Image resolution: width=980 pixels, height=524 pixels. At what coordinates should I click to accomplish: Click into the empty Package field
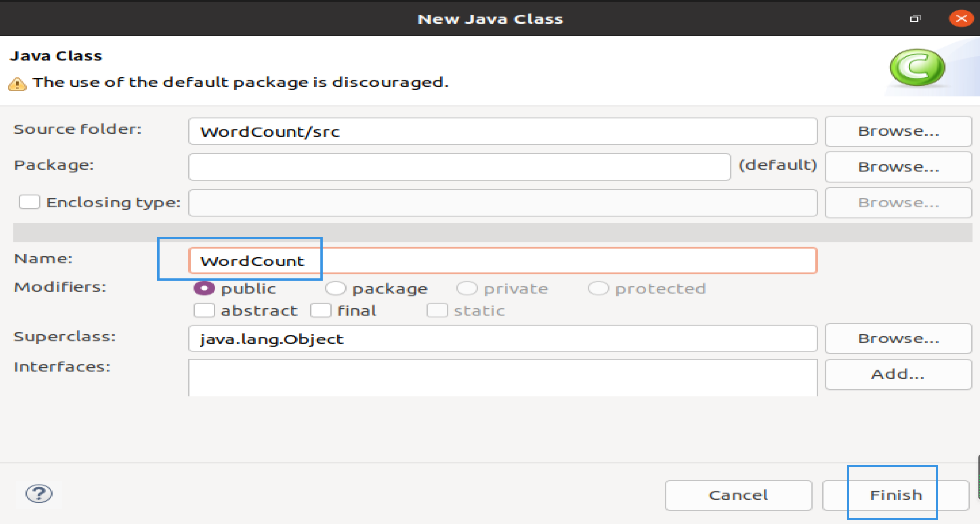(x=460, y=167)
